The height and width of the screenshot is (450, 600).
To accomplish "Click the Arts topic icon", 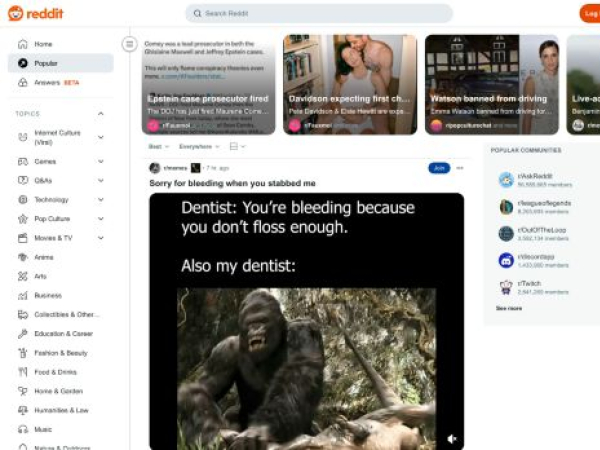I will tap(23, 276).
